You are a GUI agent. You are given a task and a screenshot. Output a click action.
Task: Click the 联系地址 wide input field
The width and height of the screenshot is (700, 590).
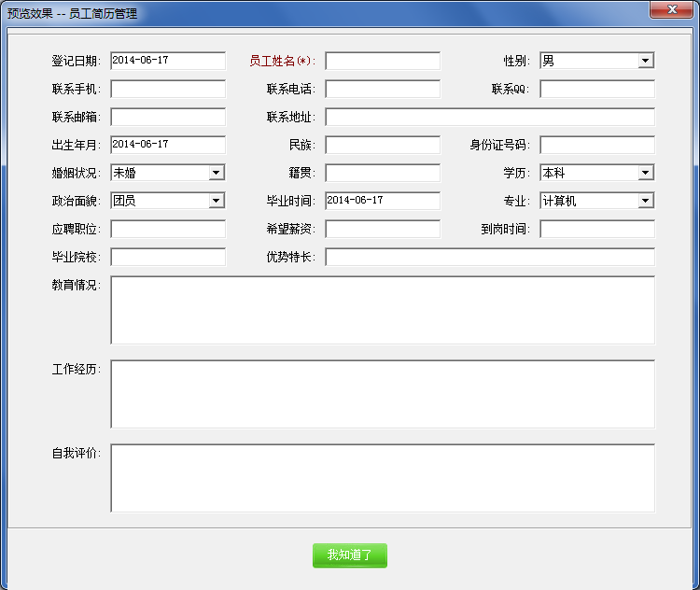[490, 117]
